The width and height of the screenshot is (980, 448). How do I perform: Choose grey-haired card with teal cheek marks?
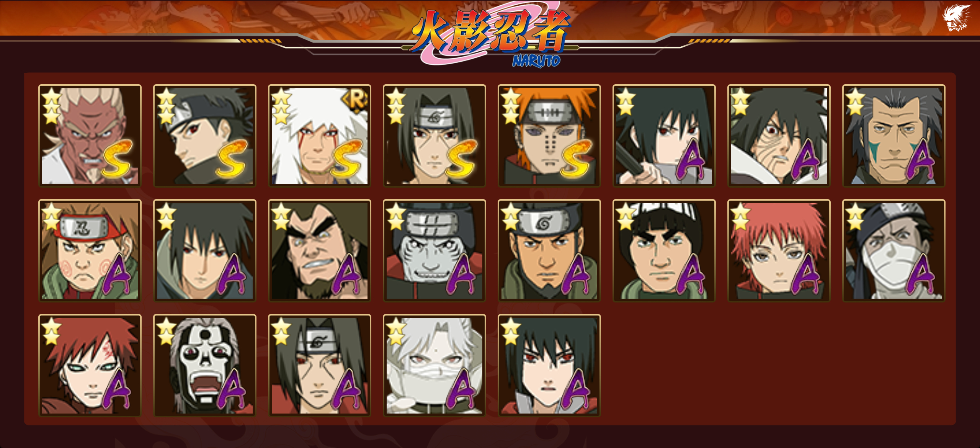click(894, 136)
